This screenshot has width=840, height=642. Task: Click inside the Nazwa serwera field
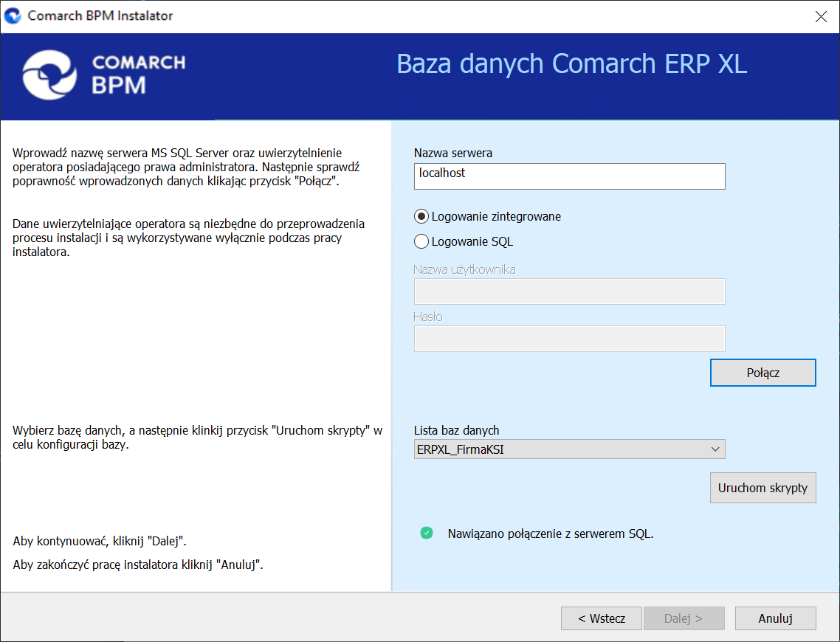[x=569, y=176]
